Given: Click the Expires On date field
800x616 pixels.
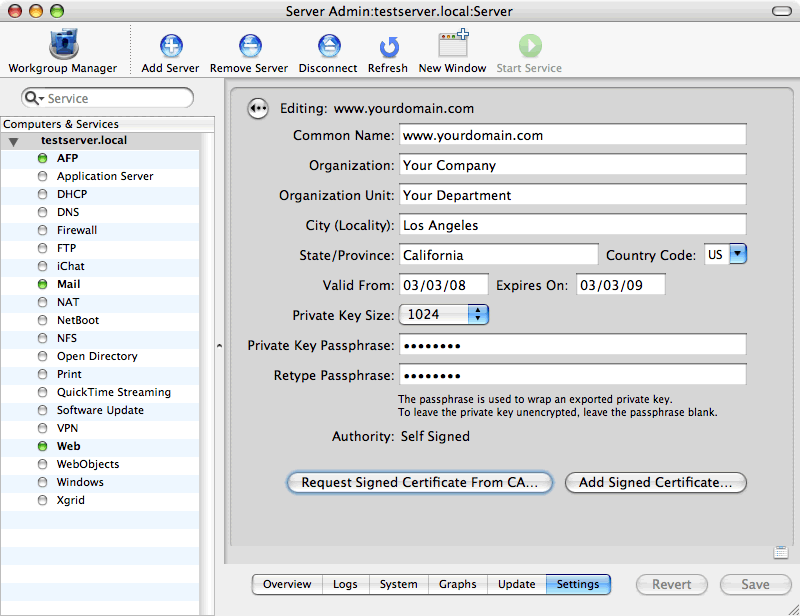Looking at the screenshot, I should [621, 285].
